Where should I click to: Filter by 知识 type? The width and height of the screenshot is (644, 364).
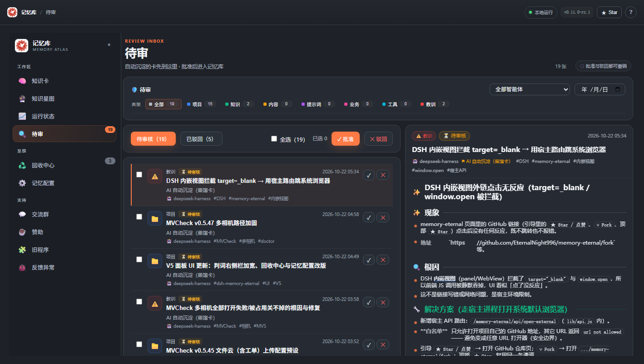[x=238, y=104]
